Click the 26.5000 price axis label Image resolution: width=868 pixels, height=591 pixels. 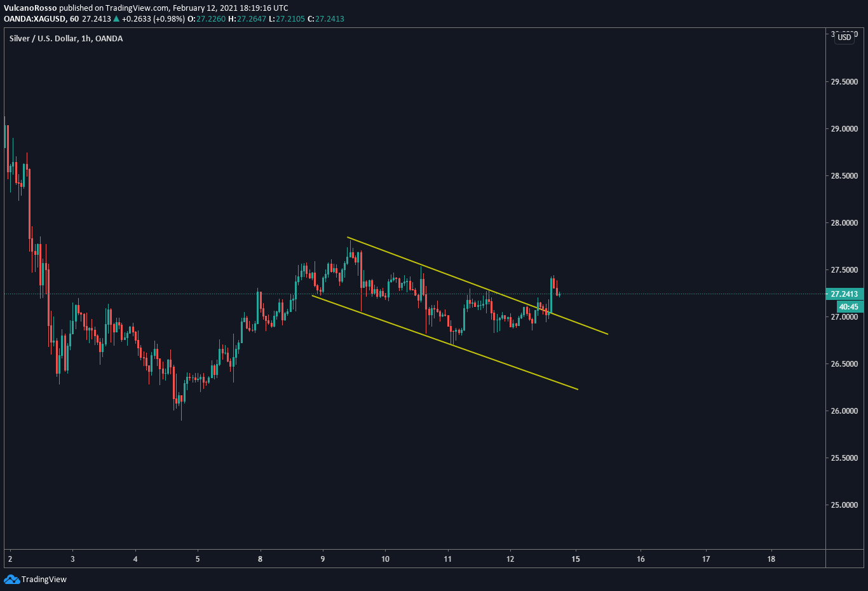(x=844, y=364)
